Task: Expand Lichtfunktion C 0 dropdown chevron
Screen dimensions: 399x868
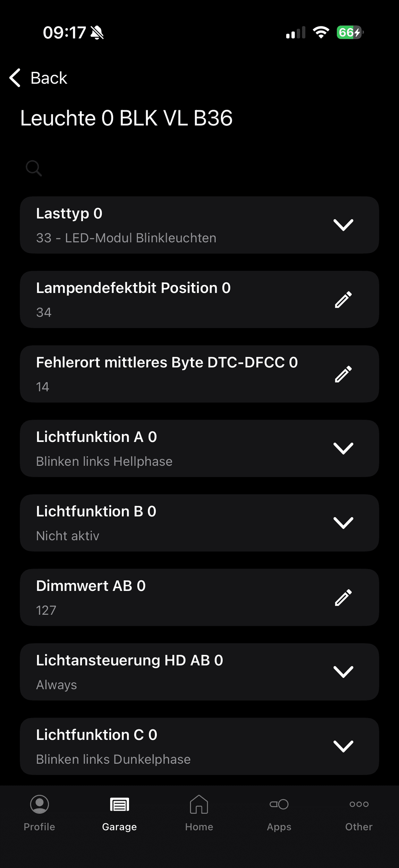Action: pos(343,746)
